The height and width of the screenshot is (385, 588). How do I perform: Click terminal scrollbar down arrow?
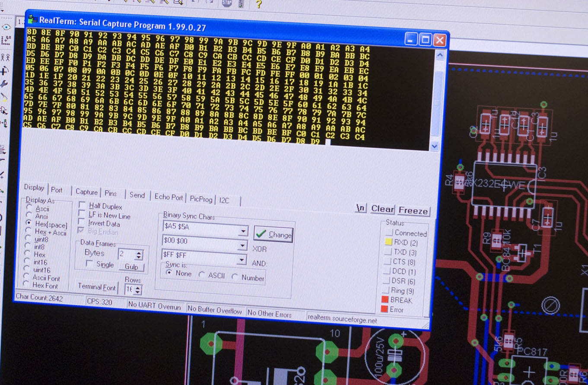[x=434, y=146]
